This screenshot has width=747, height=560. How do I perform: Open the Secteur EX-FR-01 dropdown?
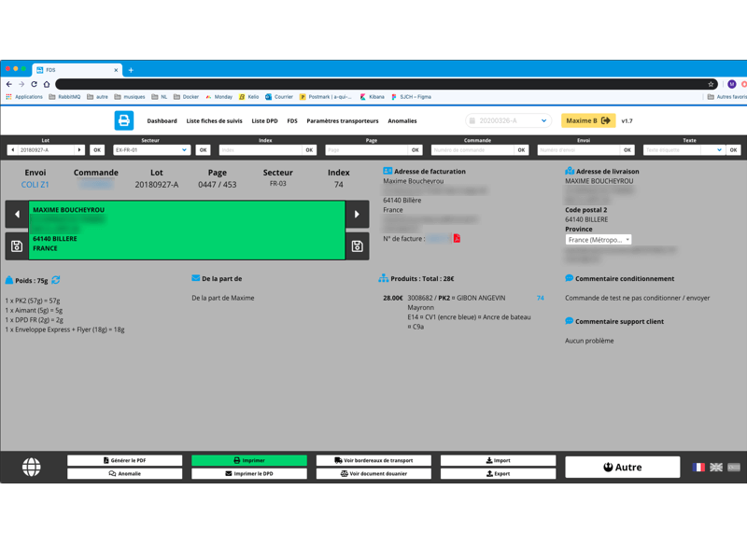click(151, 149)
